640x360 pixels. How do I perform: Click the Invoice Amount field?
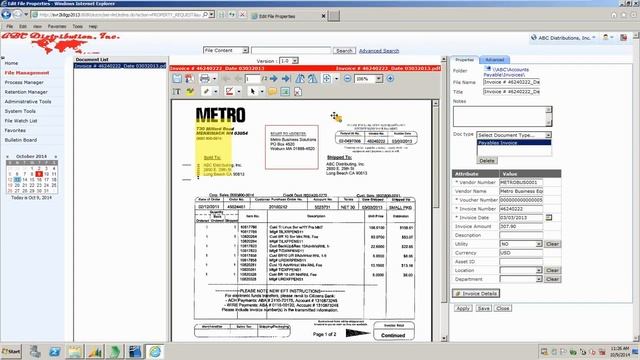click(521, 226)
